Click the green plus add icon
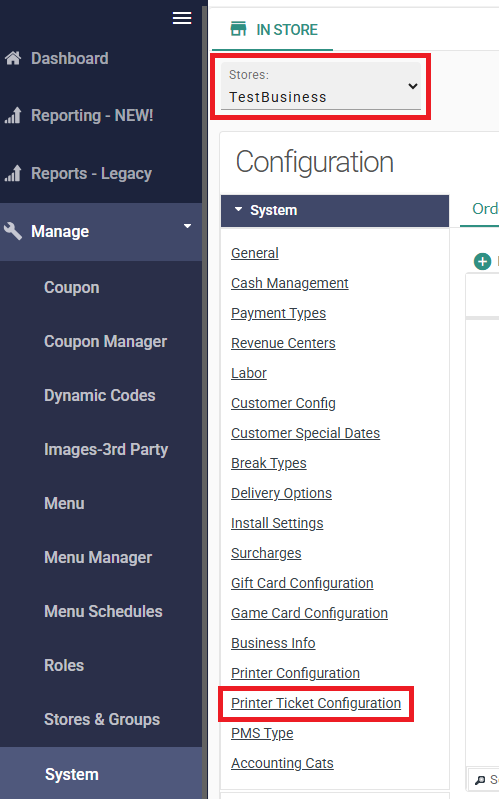The width and height of the screenshot is (499, 799). [x=482, y=261]
